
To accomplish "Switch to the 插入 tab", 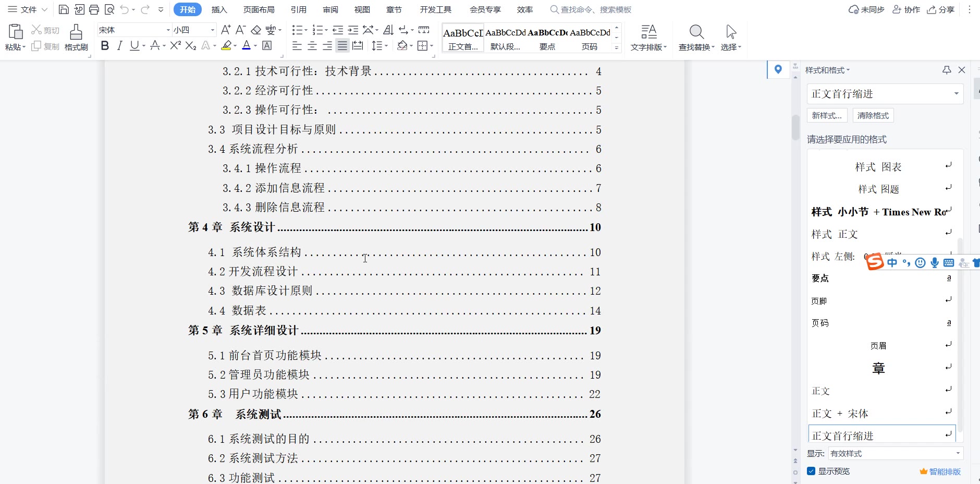I will 219,9.
